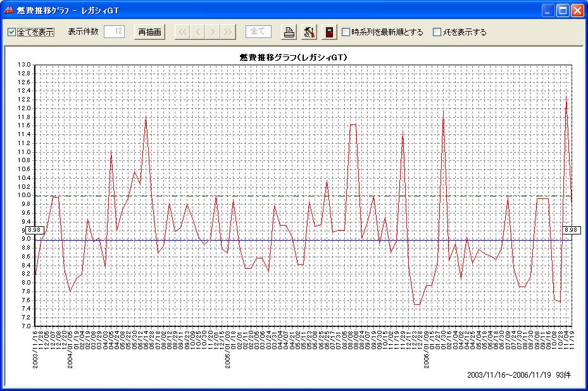Go to previous page with < button
Image resolution: width=588 pixels, height=391 pixels.
(197, 32)
